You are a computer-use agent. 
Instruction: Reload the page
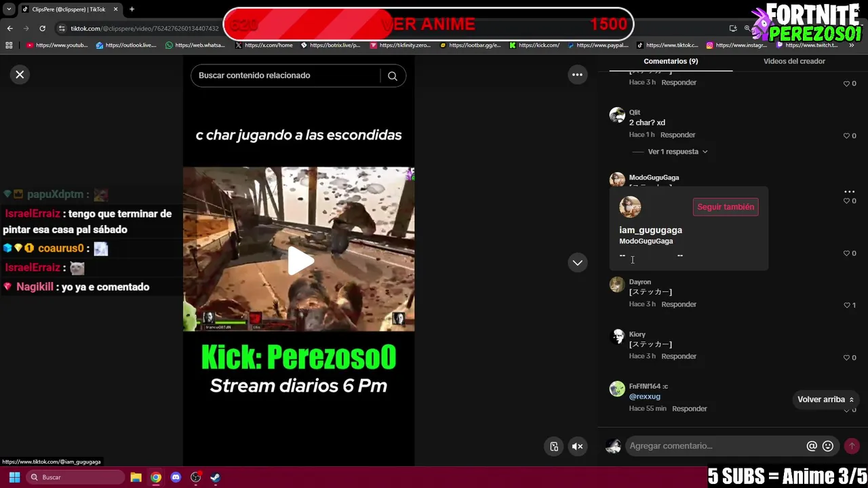42,28
